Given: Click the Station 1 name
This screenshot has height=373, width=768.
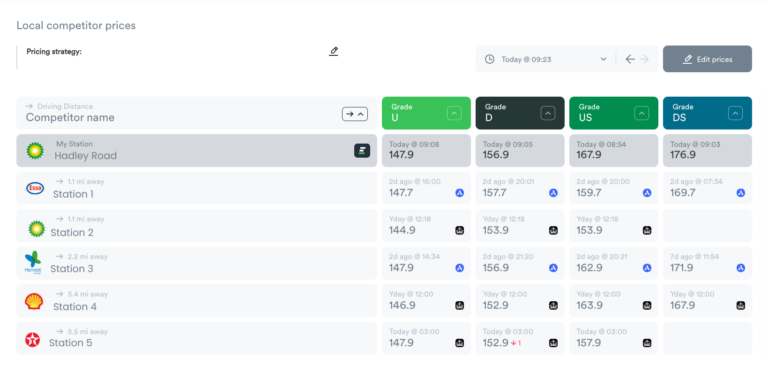Looking at the screenshot, I should [x=73, y=194].
